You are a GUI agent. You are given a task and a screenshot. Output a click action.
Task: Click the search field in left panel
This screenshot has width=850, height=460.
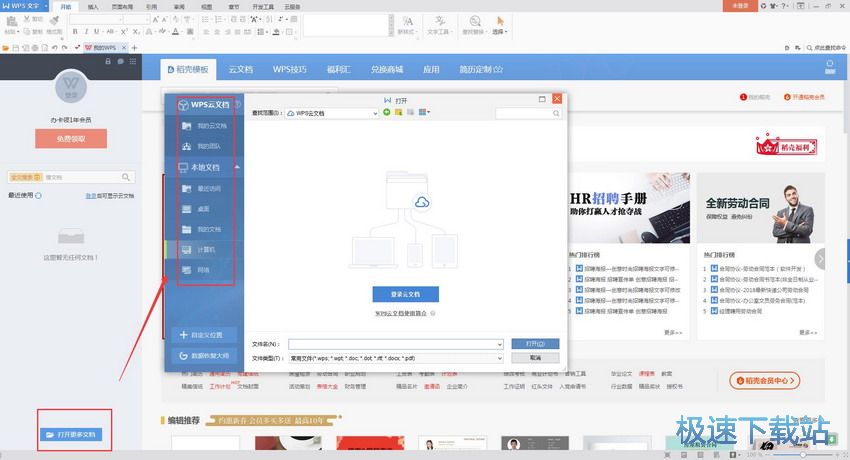tap(71, 177)
